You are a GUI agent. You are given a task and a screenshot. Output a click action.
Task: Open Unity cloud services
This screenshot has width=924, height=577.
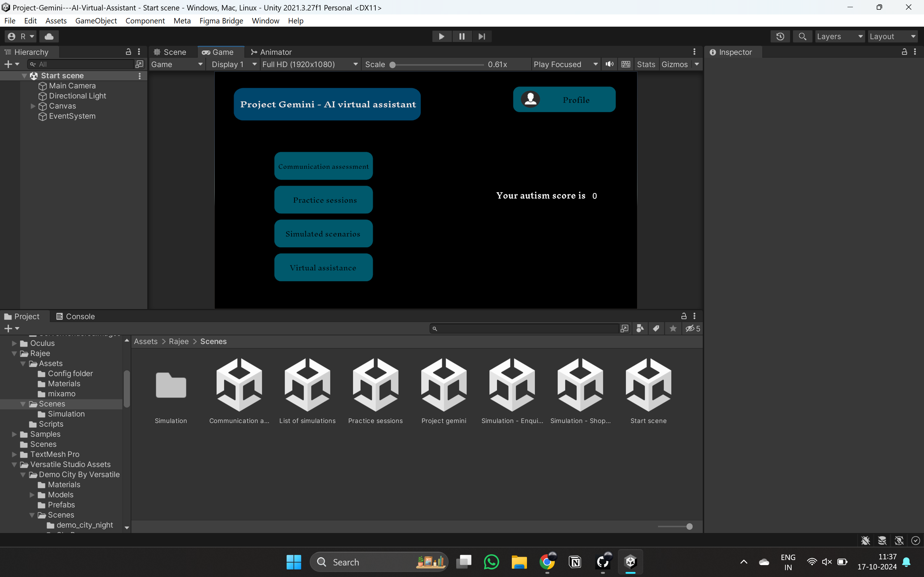[49, 36]
